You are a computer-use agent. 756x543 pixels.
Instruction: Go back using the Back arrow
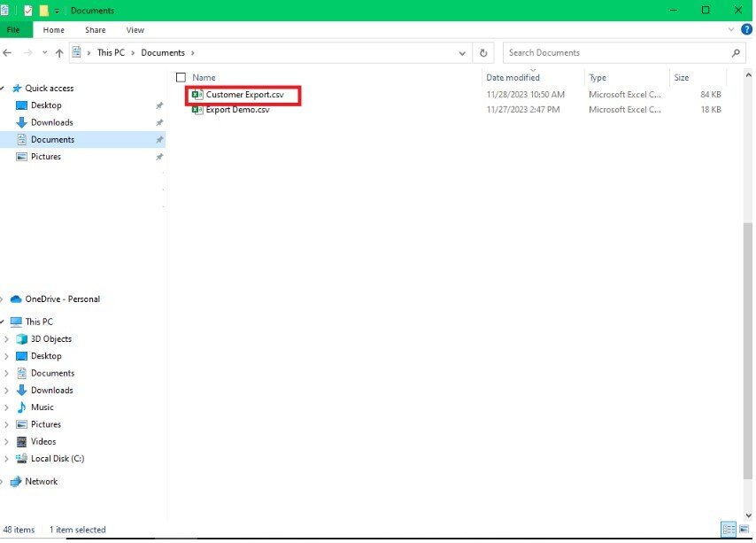coord(8,53)
